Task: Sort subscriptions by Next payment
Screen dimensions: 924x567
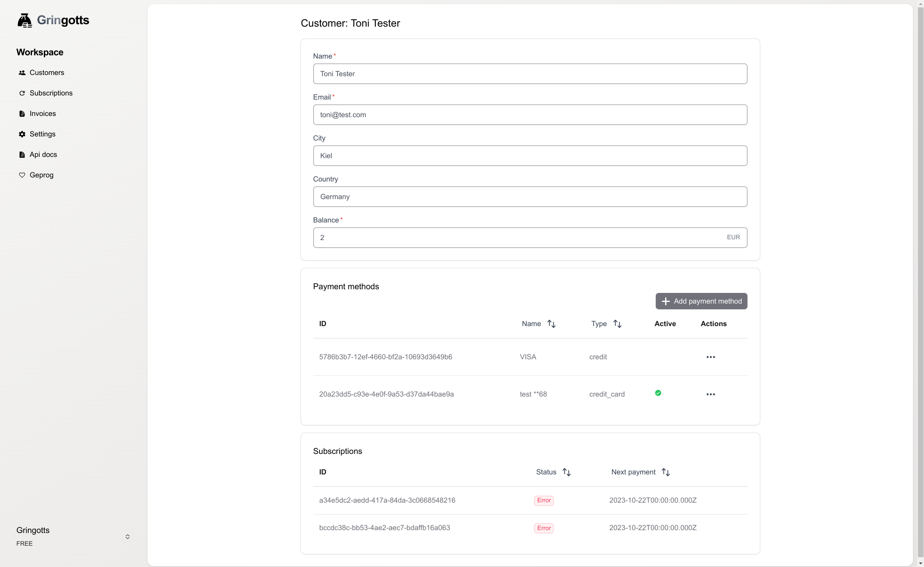Action: (666, 472)
